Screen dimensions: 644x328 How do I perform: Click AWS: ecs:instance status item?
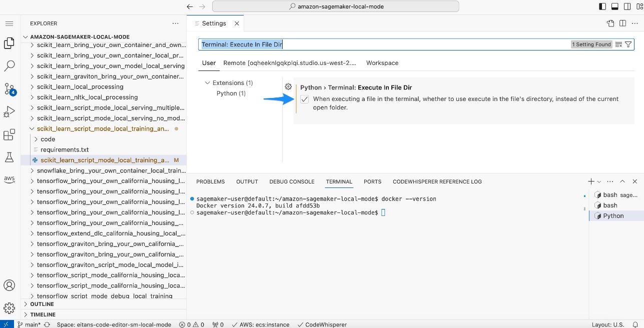260,324
